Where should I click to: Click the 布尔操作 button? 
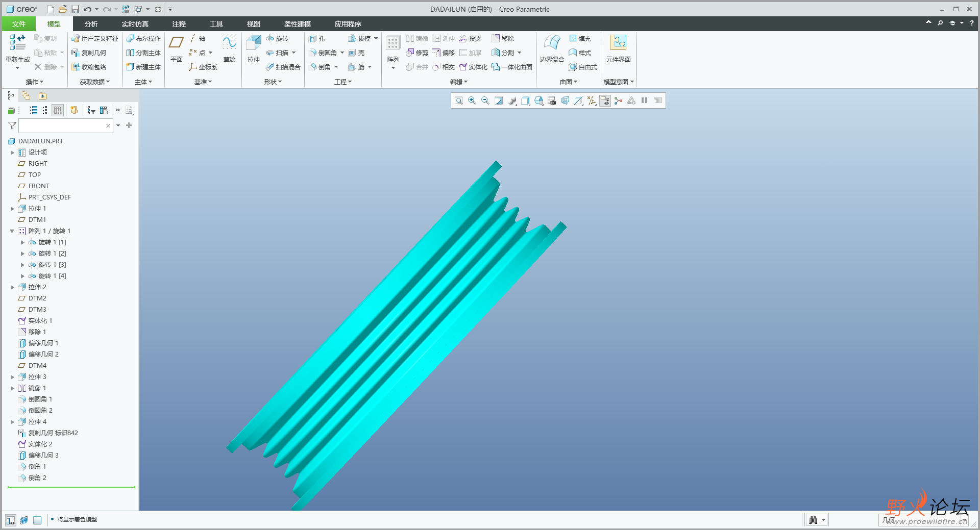coord(143,38)
